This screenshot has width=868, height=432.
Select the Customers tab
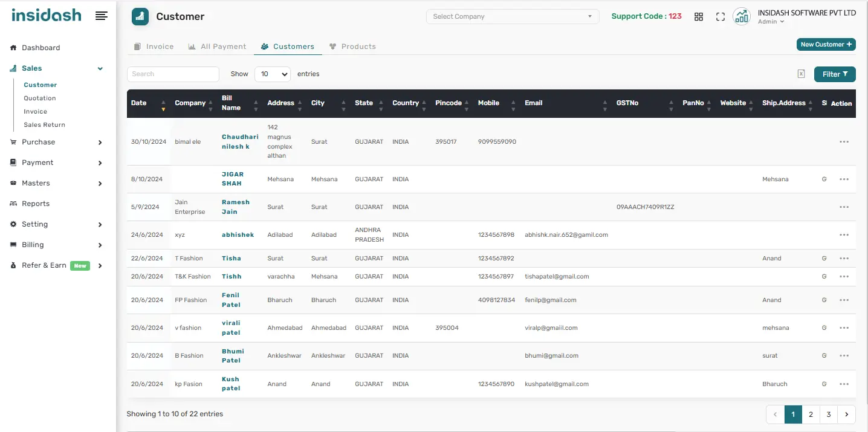(288, 47)
